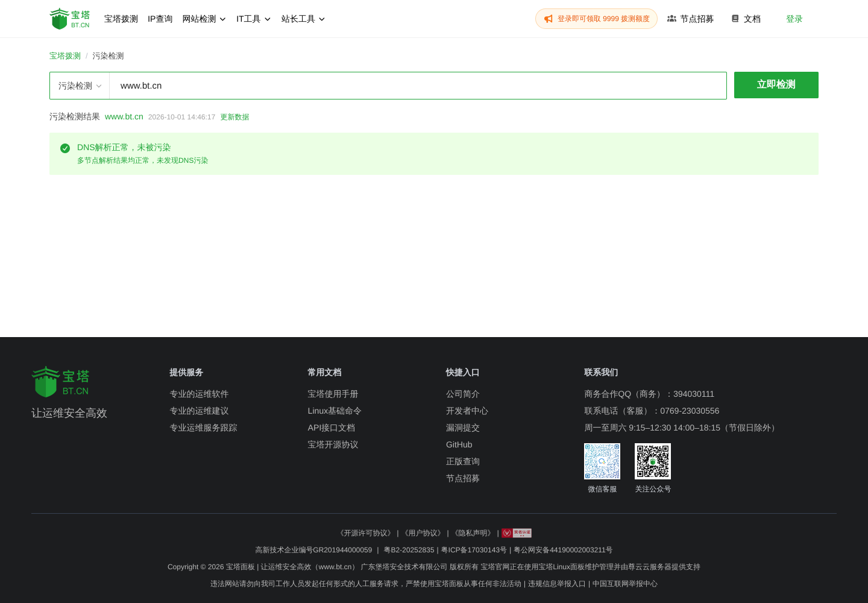Click the footer 宝塔 BT.CN logo
The height and width of the screenshot is (603, 868).
60,382
